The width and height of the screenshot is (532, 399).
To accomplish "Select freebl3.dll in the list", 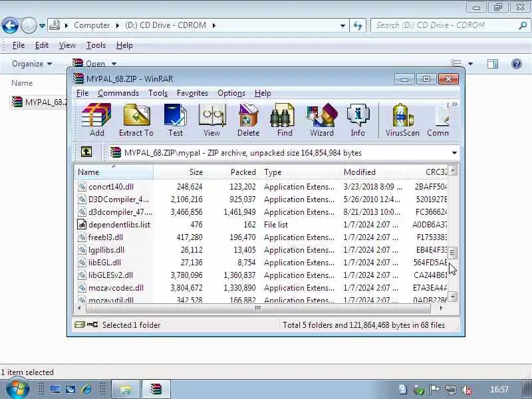I will point(261,237).
